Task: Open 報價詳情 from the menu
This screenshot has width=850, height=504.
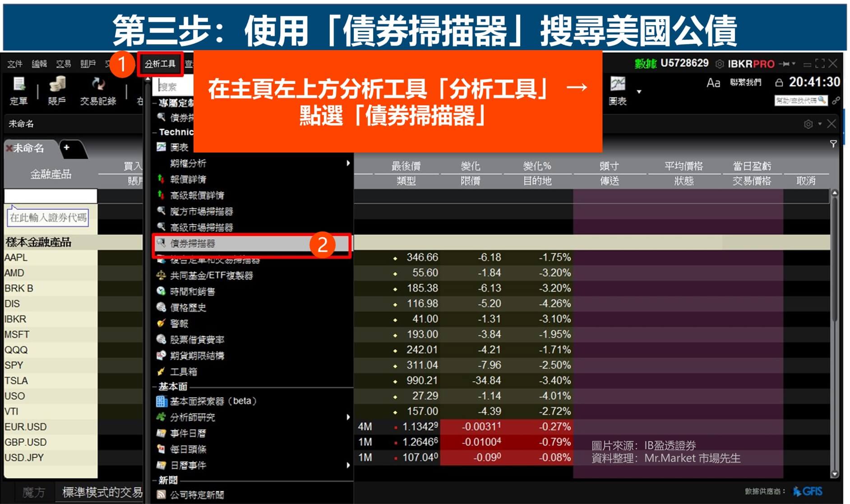Action: pyautogui.click(x=188, y=179)
